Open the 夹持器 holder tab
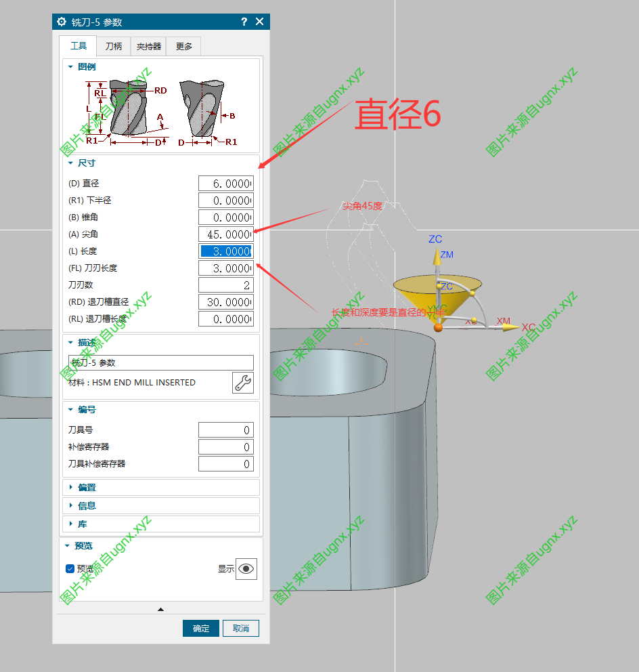639x672 pixels. [149, 46]
